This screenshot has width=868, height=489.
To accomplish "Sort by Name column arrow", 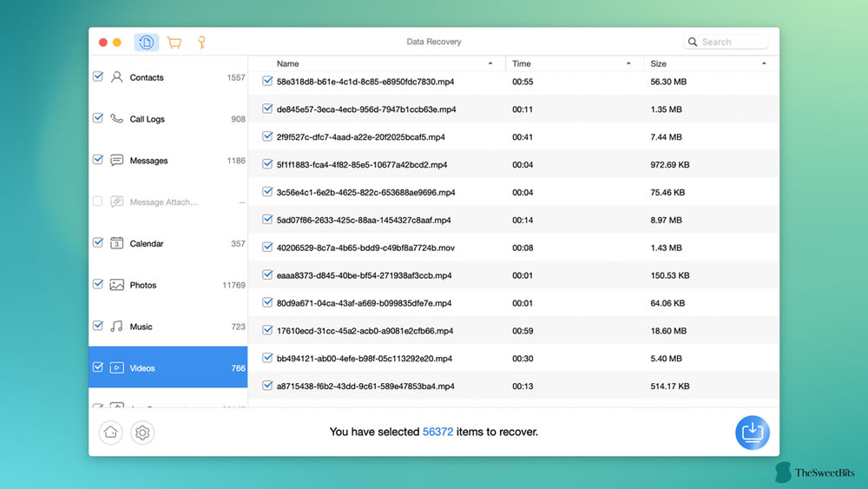I will [490, 63].
